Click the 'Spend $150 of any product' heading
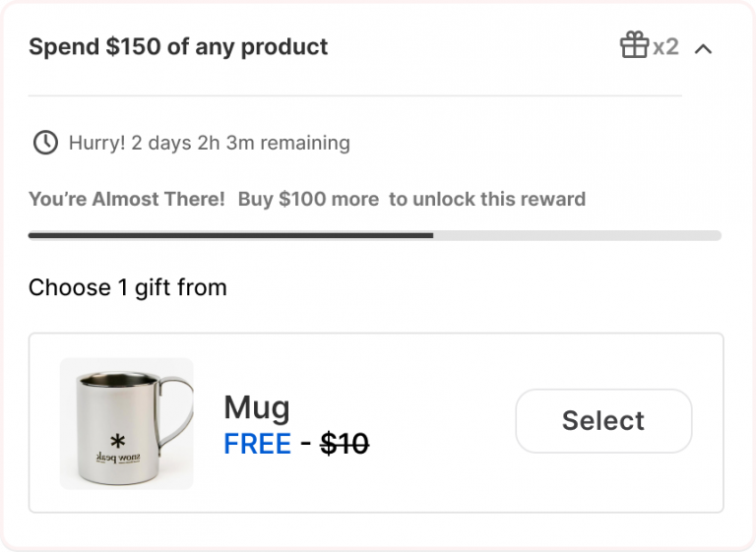 pos(178,46)
